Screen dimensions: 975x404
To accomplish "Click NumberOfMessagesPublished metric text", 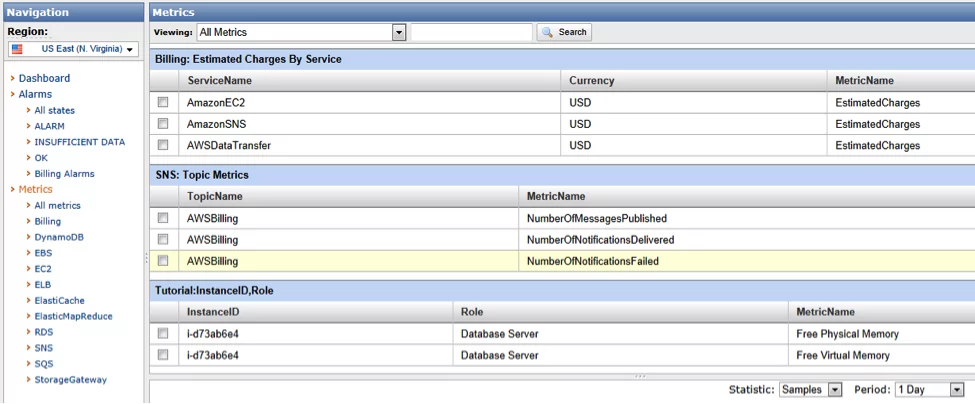I will 597,219.
